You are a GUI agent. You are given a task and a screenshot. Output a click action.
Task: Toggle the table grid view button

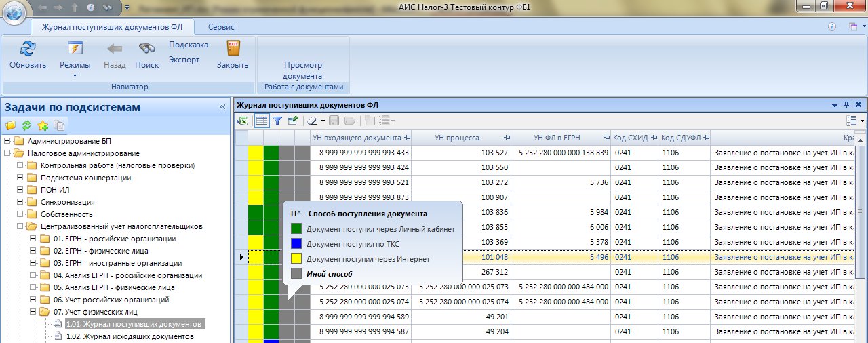click(x=261, y=121)
